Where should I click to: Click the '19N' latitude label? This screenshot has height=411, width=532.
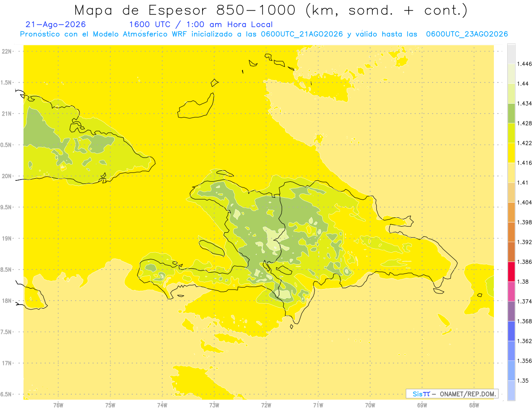pyautogui.click(x=7, y=239)
